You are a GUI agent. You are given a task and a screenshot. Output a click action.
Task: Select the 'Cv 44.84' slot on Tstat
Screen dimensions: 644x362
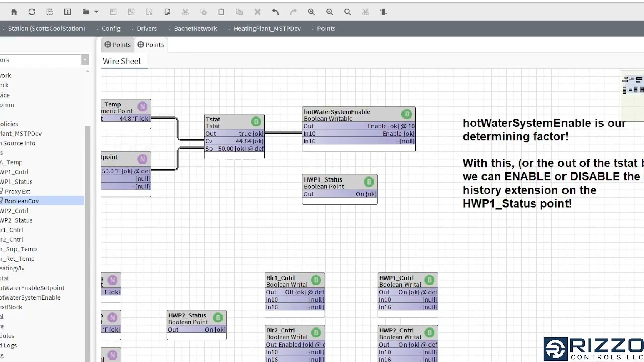(x=234, y=141)
